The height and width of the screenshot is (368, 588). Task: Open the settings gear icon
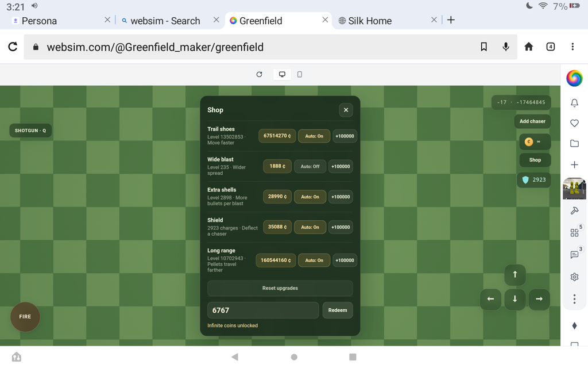click(x=574, y=277)
